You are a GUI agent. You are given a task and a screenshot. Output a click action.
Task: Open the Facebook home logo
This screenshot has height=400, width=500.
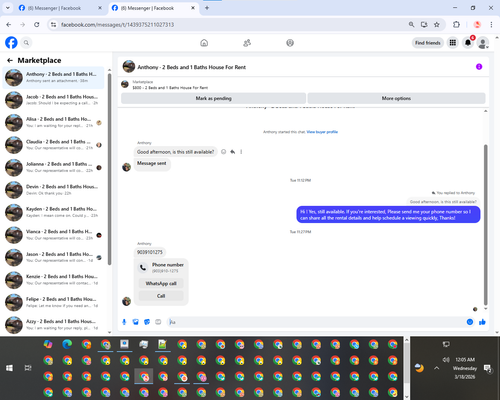tap(11, 43)
